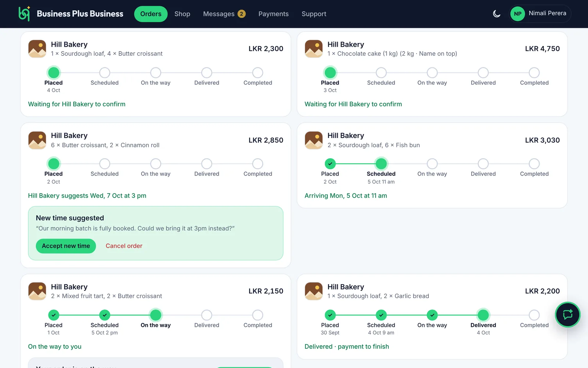
Task: Click Hill Bakery icon on LKR 4,750 order
Action: pos(314,49)
